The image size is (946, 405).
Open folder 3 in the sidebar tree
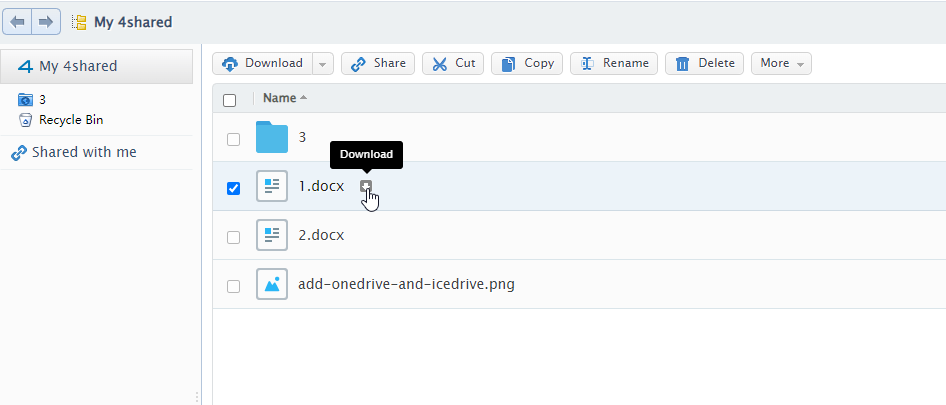click(42, 100)
